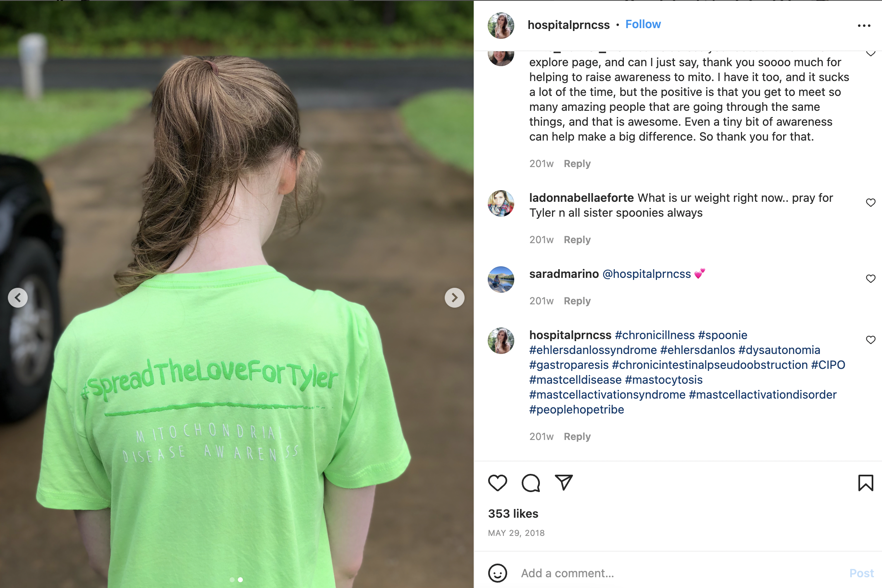The width and height of the screenshot is (882, 588).
Task: View saradmarino's profile avatar
Action: [501, 280]
